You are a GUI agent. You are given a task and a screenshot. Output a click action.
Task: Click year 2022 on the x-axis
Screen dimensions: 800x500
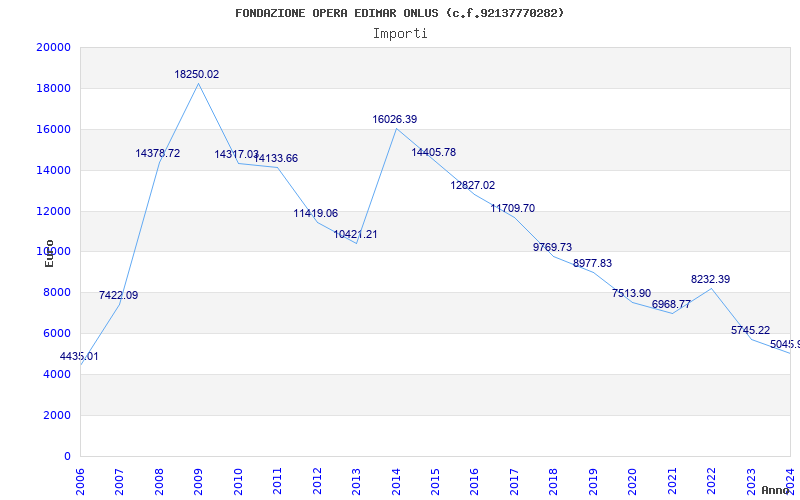(x=713, y=479)
